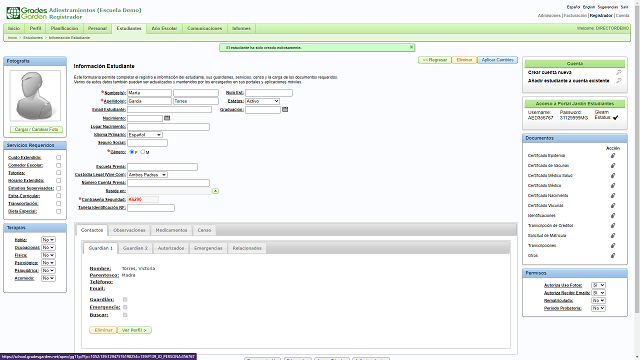
Task: Switch to the Guardian 2 tab
Action: click(136, 248)
